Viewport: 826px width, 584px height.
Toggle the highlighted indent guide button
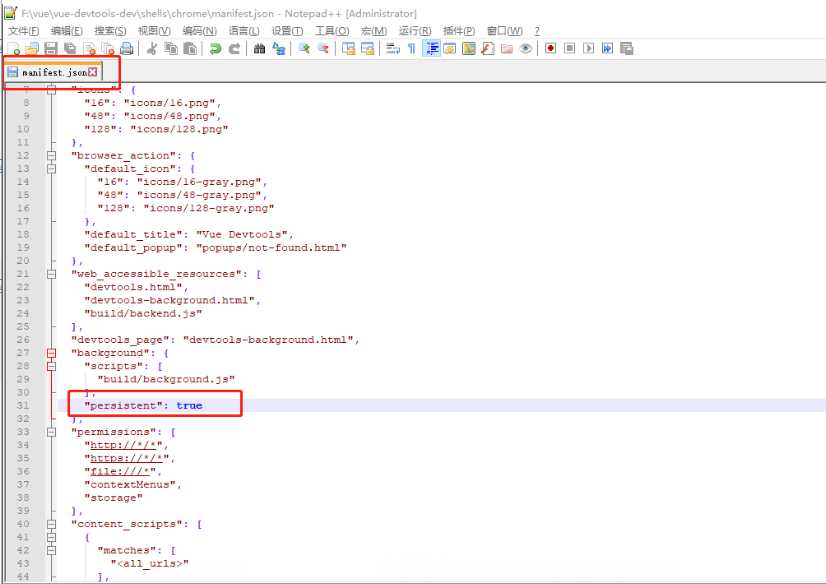(x=431, y=49)
